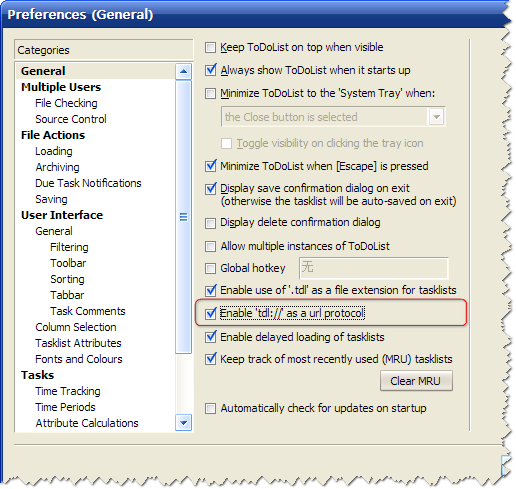Image resolution: width=516 pixels, height=489 pixels.
Task: Open the Close button is selected dropdown
Action: tap(436, 117)
